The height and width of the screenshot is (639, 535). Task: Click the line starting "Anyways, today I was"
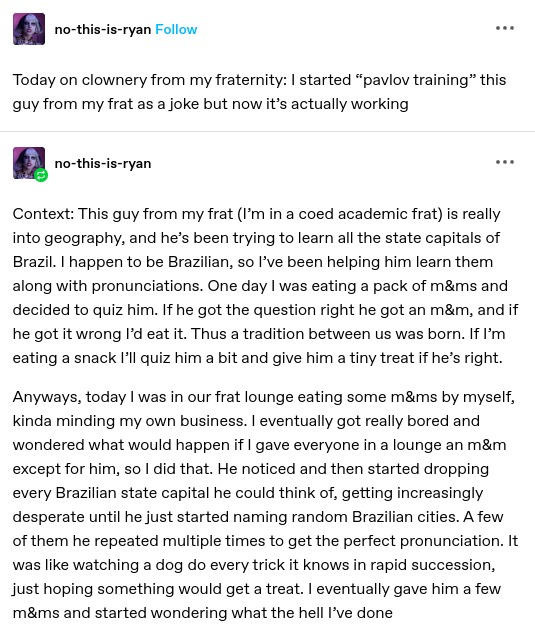click(x=264, y=397)
